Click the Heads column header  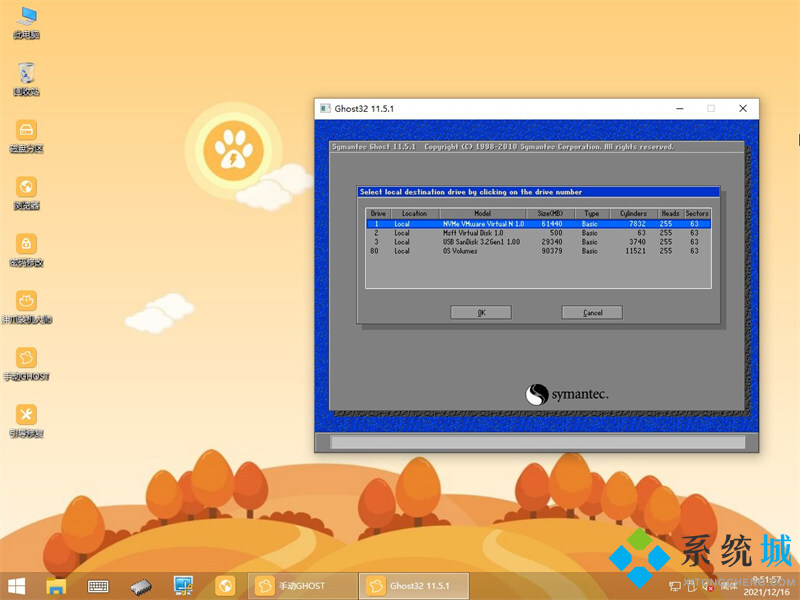coord(670,213)
